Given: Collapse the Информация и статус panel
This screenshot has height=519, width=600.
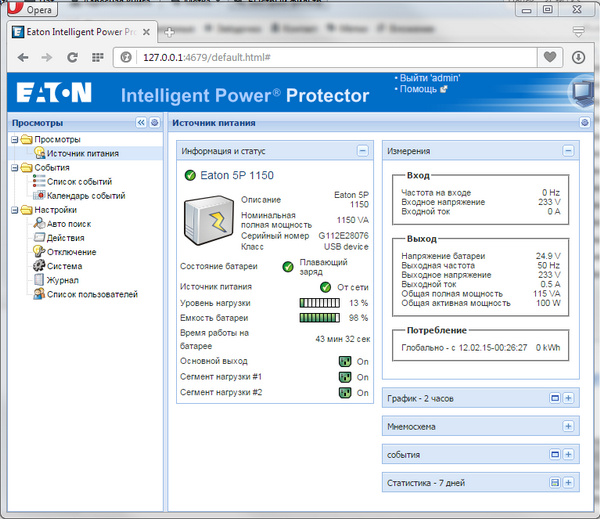Looking at the screenshot, I should point(362,151).
